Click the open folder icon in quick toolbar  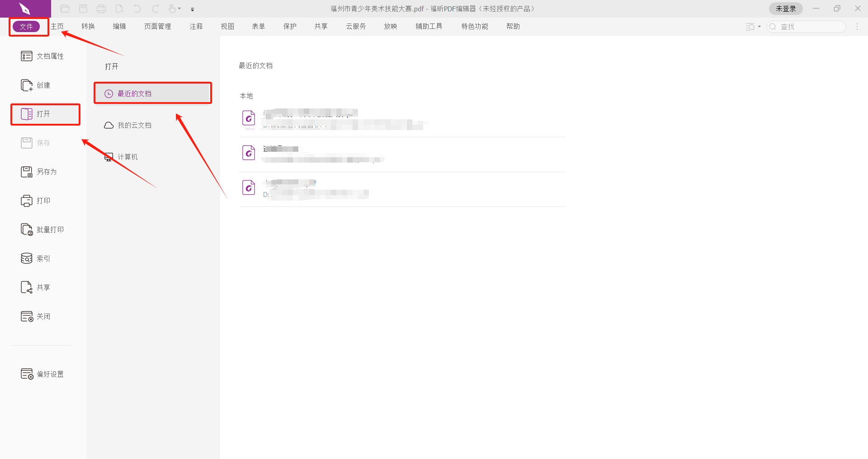[65, 9]
